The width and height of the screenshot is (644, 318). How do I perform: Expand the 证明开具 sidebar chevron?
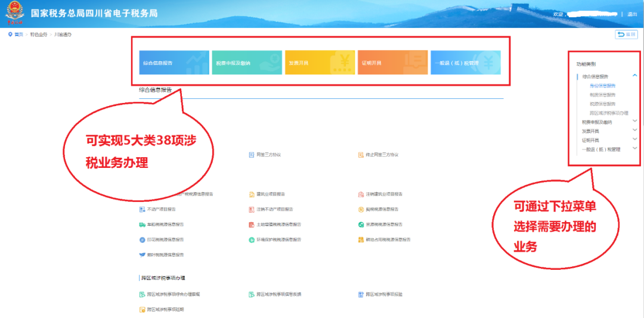pyautogui.click(x=634, y=140)
